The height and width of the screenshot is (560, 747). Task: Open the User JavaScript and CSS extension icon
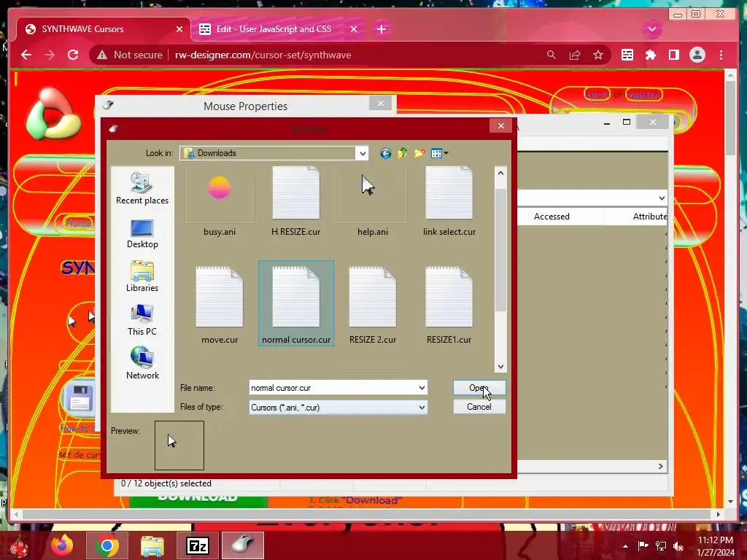tap(627, 55)
